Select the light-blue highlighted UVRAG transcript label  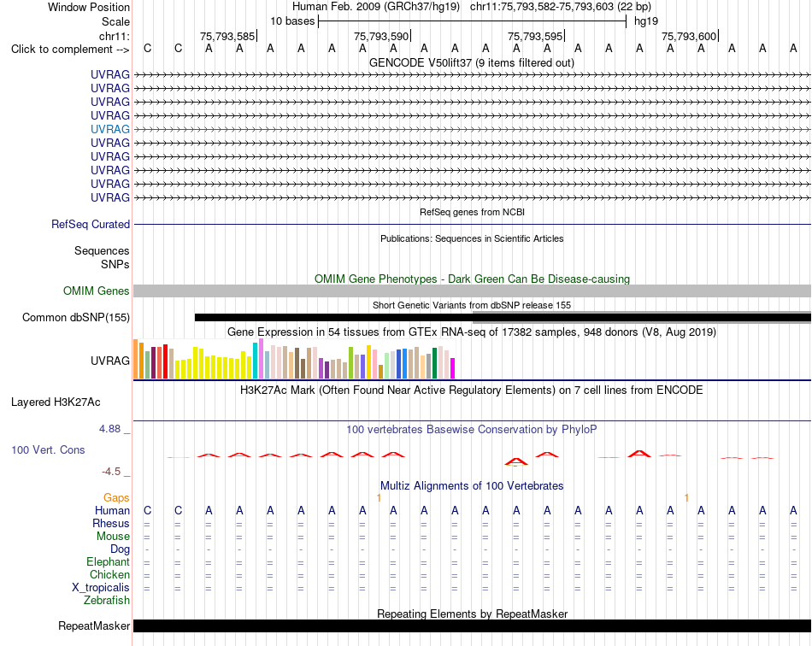pos(109,129)
